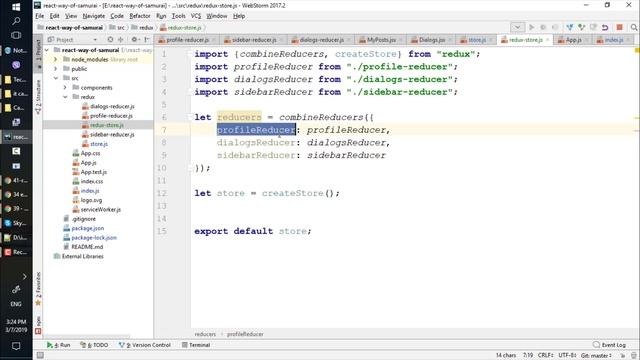640x360 pixels.
Task: Click the Favorites side tool tab
Action: point(38,288)
